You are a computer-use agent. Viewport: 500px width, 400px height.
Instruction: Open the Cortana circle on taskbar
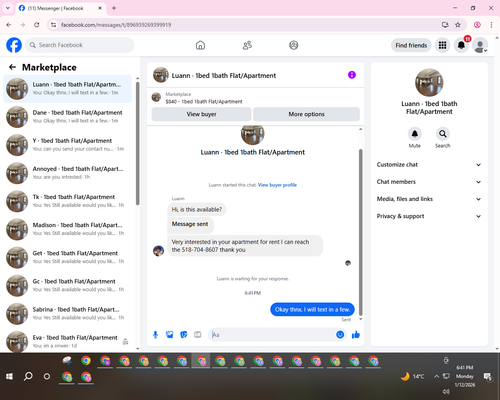47,376
